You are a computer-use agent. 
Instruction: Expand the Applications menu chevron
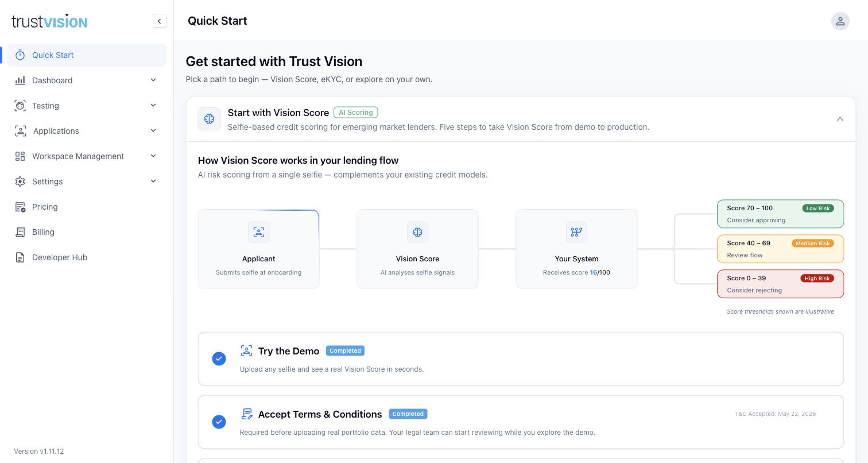153,131
